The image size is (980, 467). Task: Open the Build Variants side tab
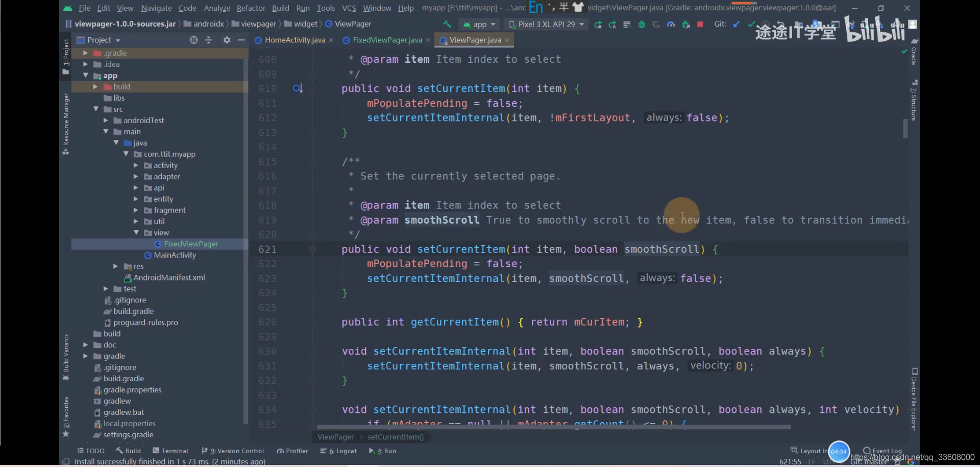pyautogui.click(x=66, y=357)
